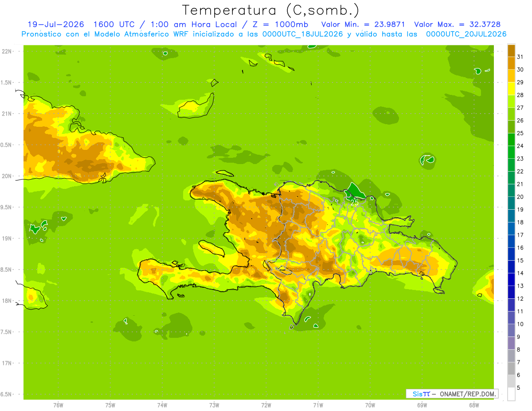
Task: Click the "0000UTC_18JUL2026" initialization time
Action: 301,34
